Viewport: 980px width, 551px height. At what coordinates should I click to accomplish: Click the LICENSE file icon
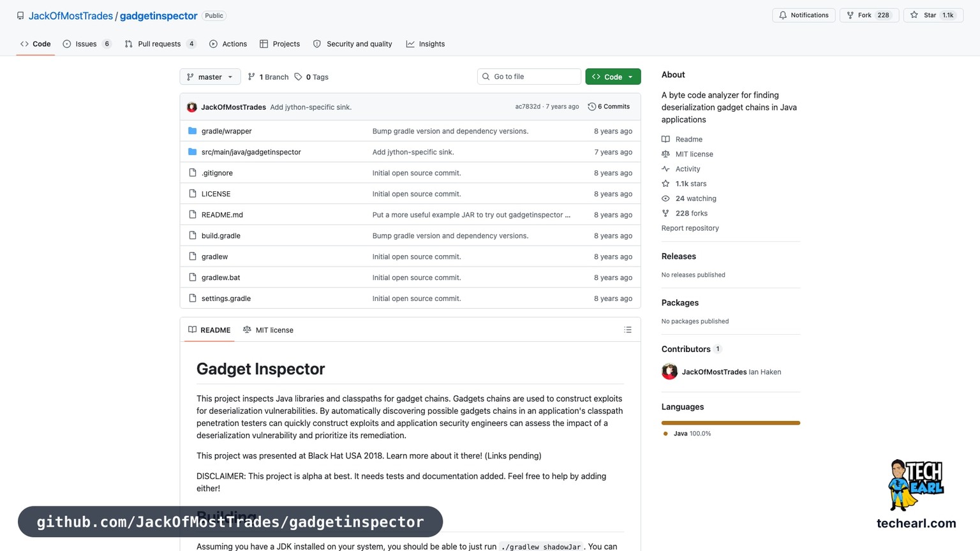tap(192, 194)
